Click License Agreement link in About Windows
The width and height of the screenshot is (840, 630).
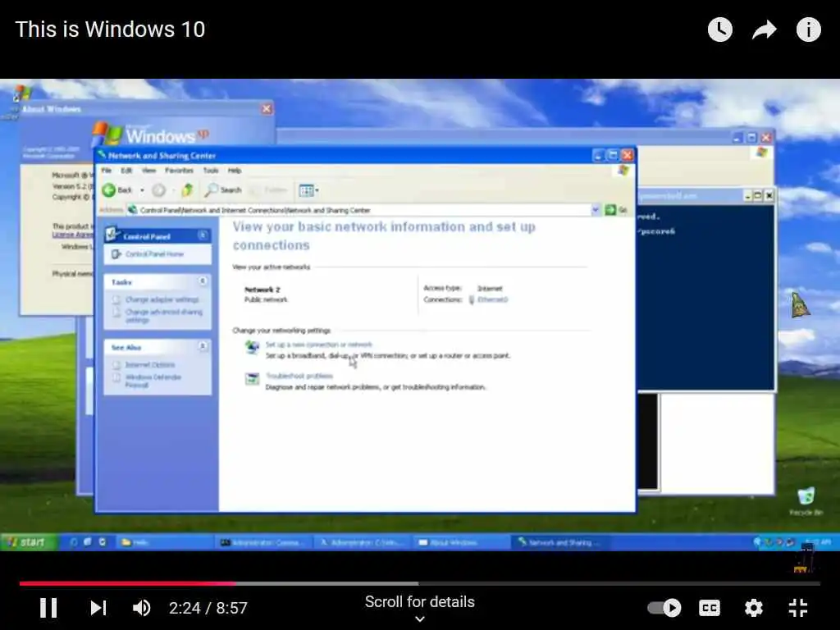tap(72, 235)
